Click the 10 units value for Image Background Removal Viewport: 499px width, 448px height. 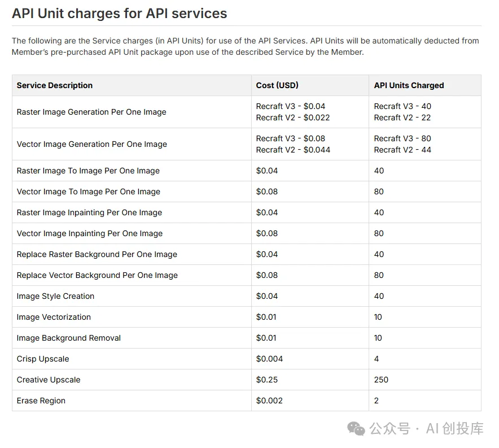click(378, 338)
